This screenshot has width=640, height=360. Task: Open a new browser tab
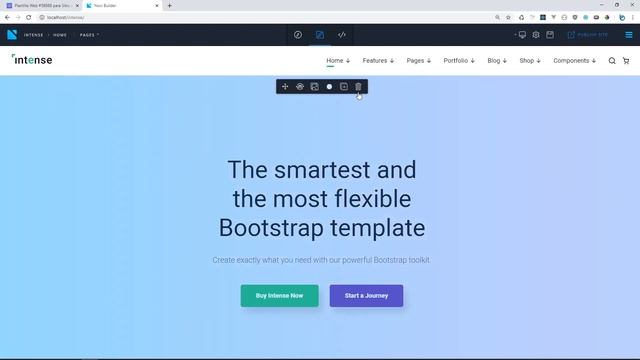coord(169,6)
